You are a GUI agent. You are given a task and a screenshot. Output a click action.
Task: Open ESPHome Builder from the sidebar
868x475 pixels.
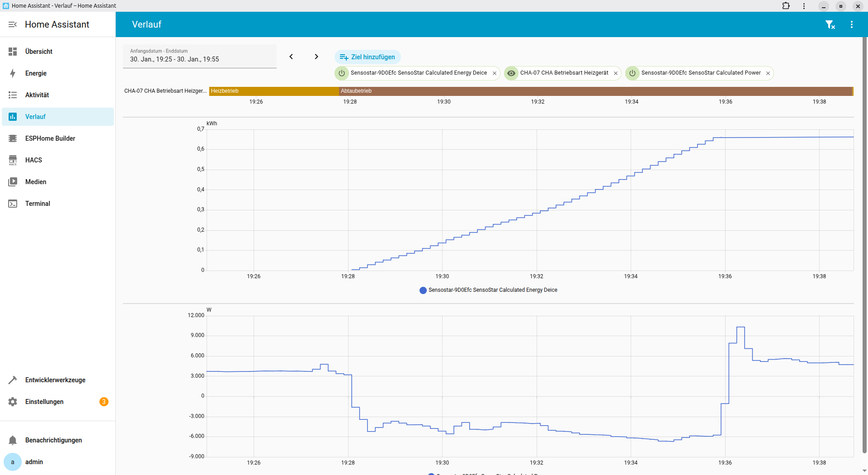pos(50,138)
